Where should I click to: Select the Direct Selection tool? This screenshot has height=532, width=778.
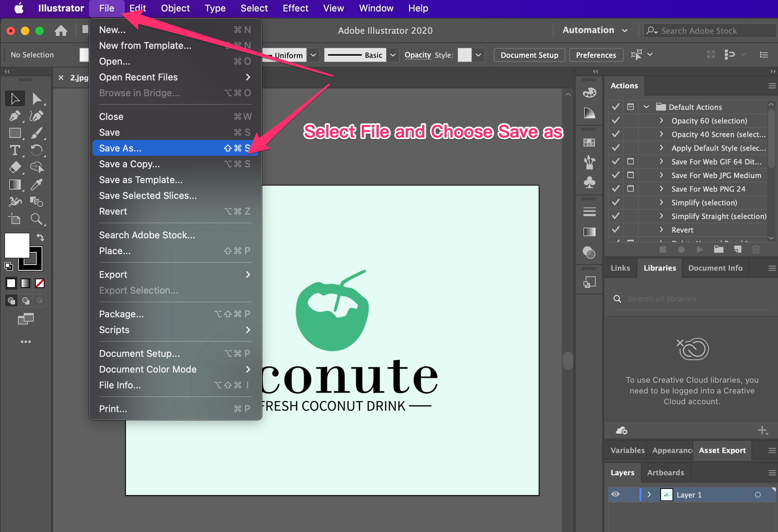(36, 99)
